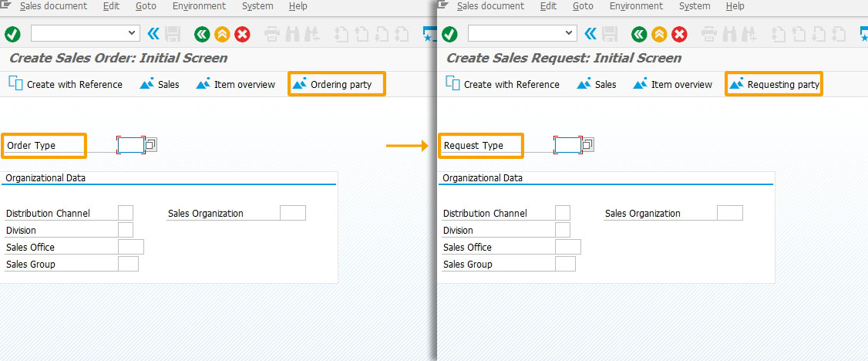Click First Page icon in Sales Order window

click(x=341, y=35)
